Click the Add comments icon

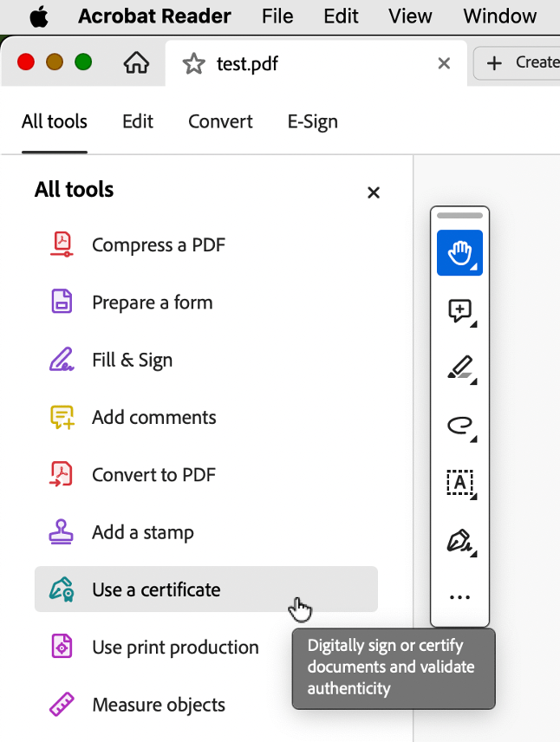(62, 418)
